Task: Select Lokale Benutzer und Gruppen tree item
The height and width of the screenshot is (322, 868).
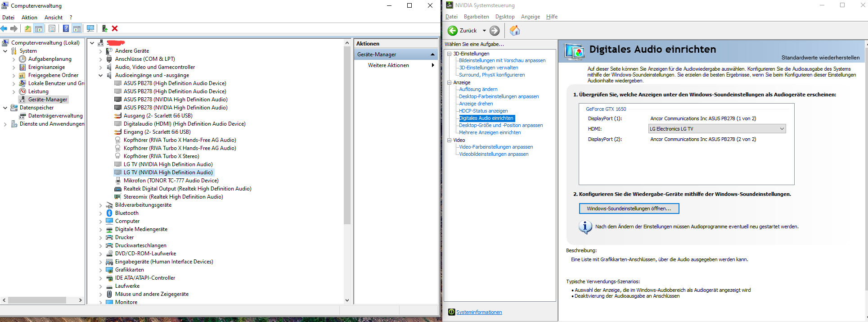Action: (x=56, y=83)
